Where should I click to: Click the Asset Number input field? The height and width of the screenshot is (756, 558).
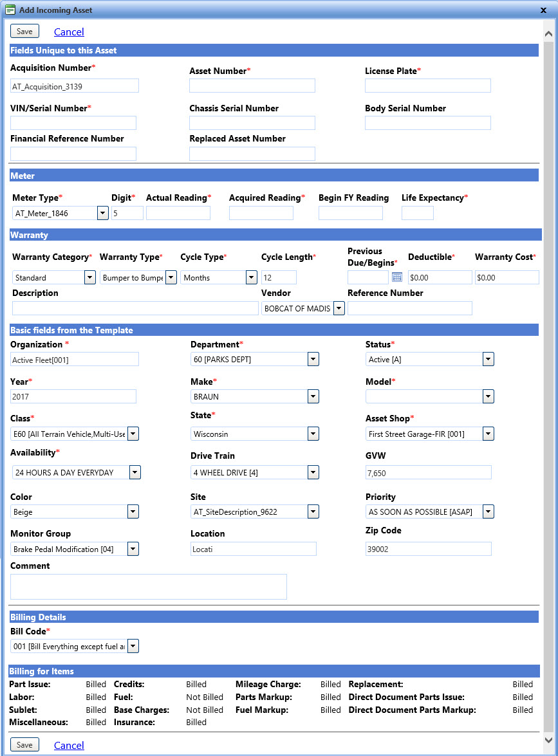tap(252, 86)
